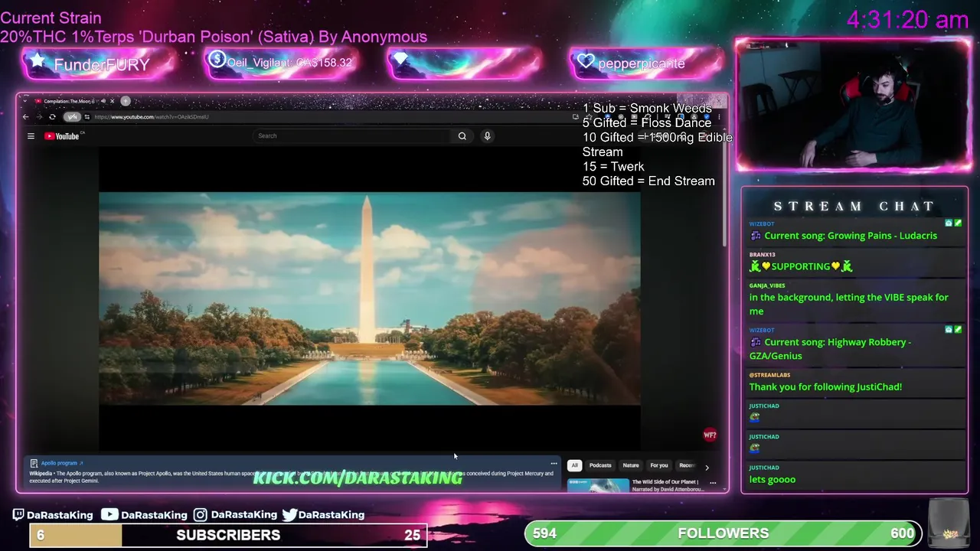Click the Subscribers goal progress bar
Viewport: 980px width, 551px height.
coord(228,535)
